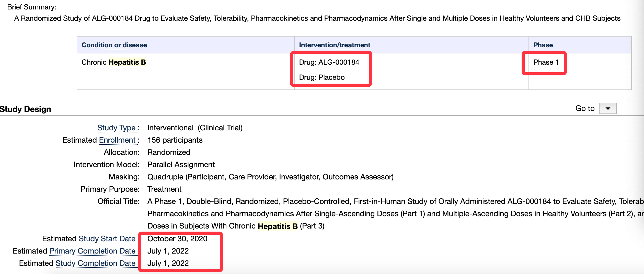Open the Study Start Date link
The image size is (644, 274).
[x=107, y=239]
